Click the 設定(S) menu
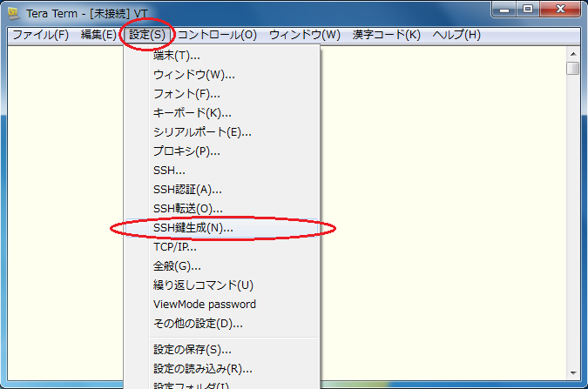 [x=146, y=35]
